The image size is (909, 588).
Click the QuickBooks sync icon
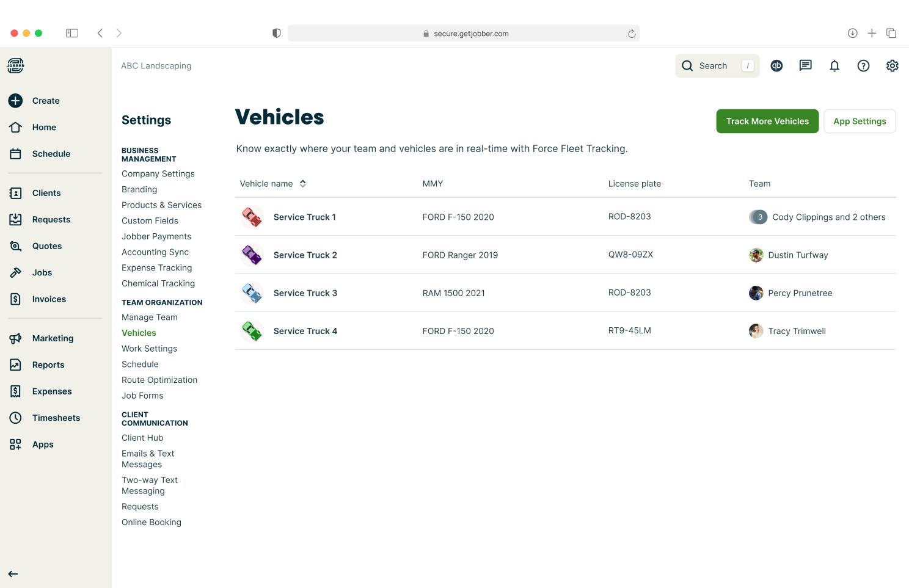pyautogui.click(x=776, y=66)
